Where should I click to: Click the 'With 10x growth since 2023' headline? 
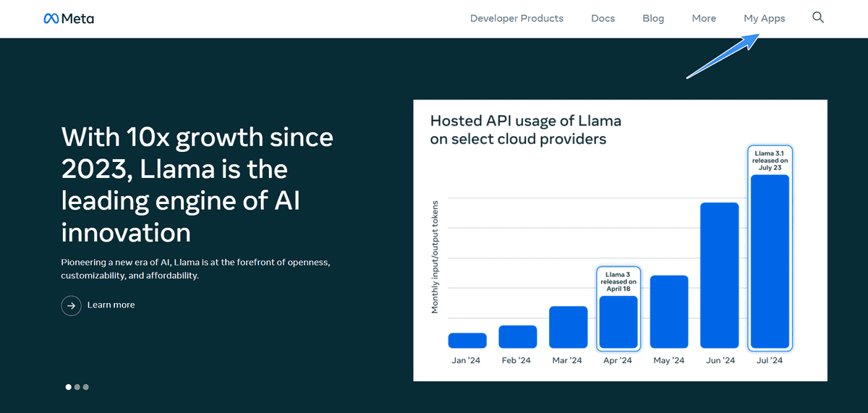197,184
